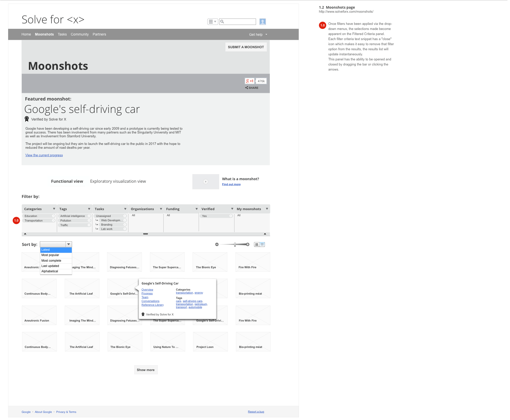The height and width of the screenshot is (420, 510).
Task: Click the user profile avatar icon
Action: (x=263, y=22)
